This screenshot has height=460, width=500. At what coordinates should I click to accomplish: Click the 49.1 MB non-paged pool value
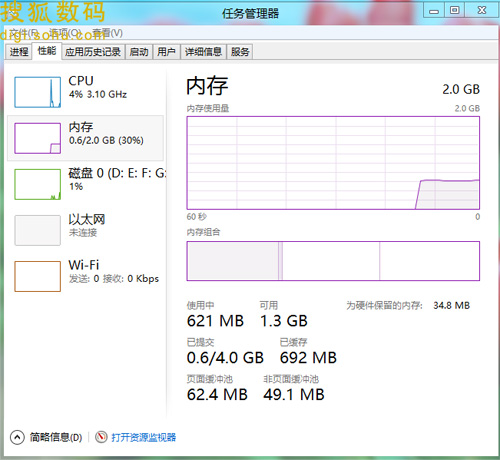pyautogui.click(x=294, y=395)
